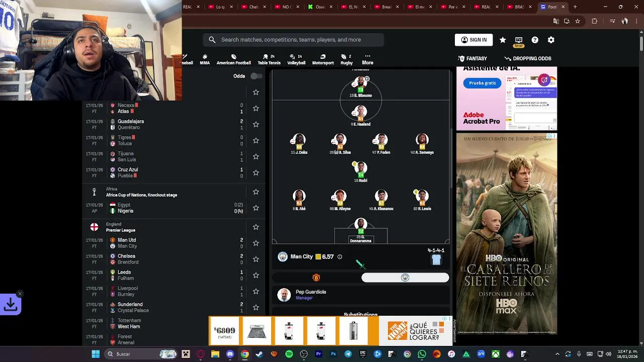The height and width of the screenshot is (362, 644).
Task: Show hidden system tray icons chevron
Action: (x=557, y=354)
